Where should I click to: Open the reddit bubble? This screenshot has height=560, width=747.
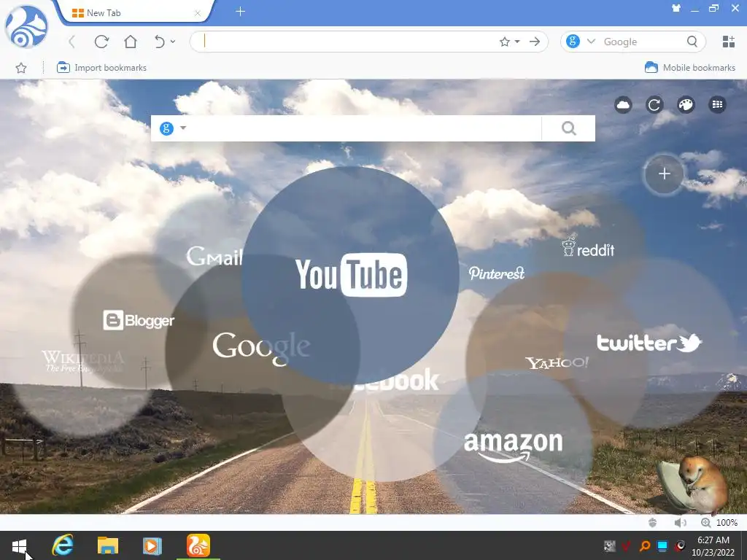(588, 246)
